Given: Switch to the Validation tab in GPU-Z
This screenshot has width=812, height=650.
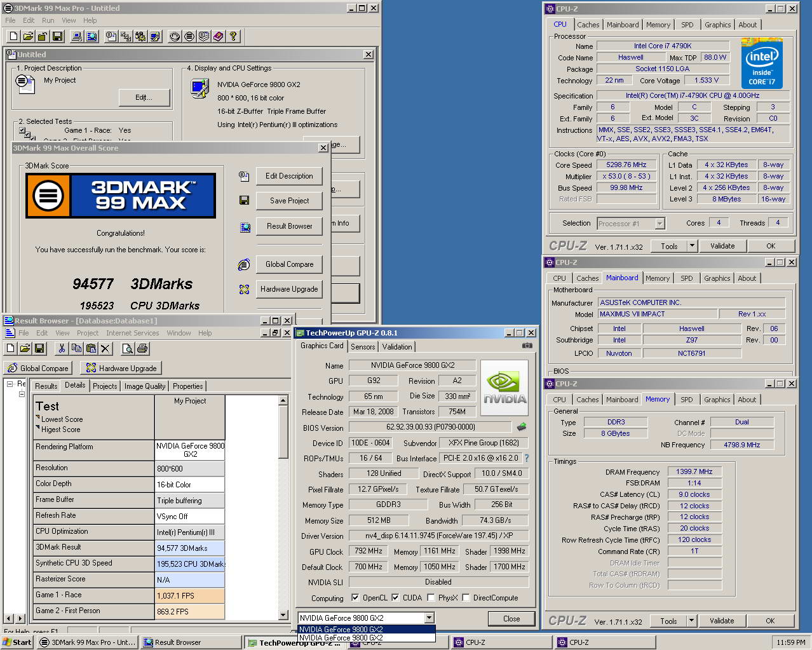Looking at the screenshot, I should pos(397,347).
